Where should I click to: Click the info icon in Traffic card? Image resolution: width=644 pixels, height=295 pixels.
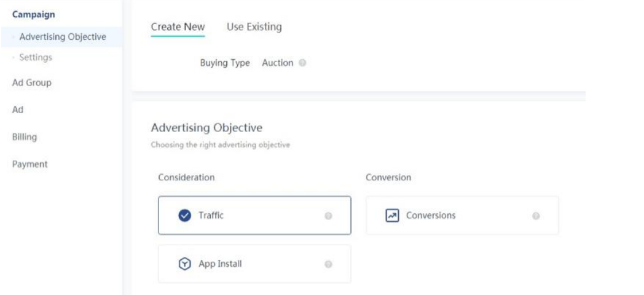click(328, 216)
